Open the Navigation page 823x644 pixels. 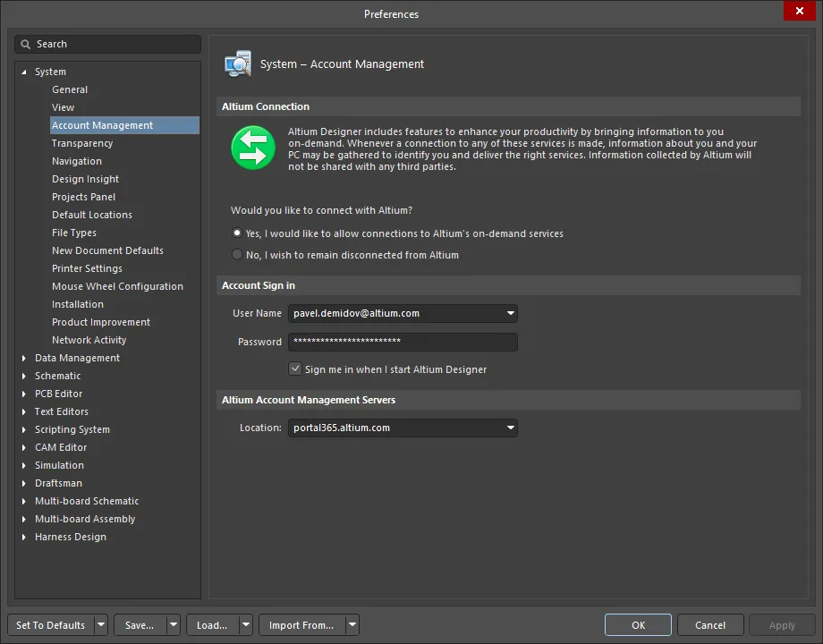click(x=77, y=161)
